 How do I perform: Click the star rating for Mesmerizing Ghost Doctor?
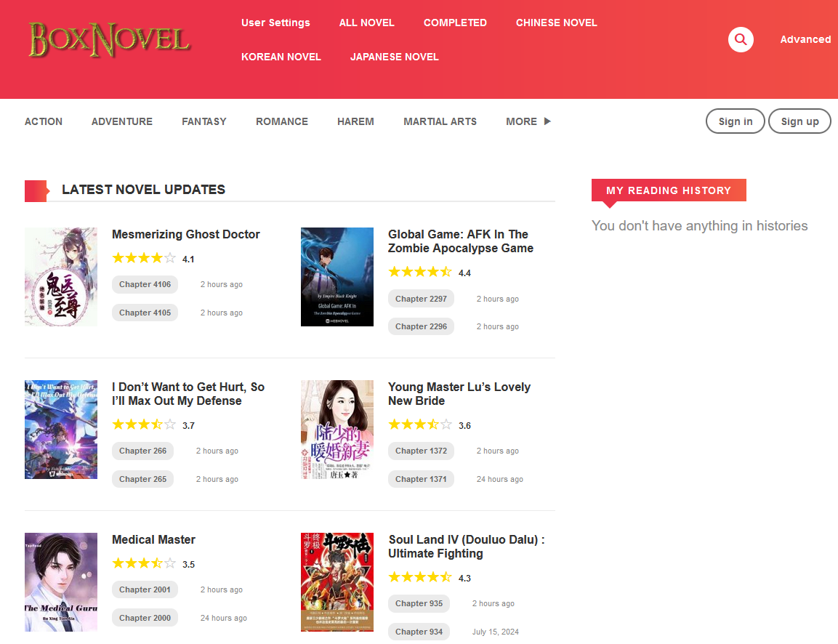coord(144,258)
